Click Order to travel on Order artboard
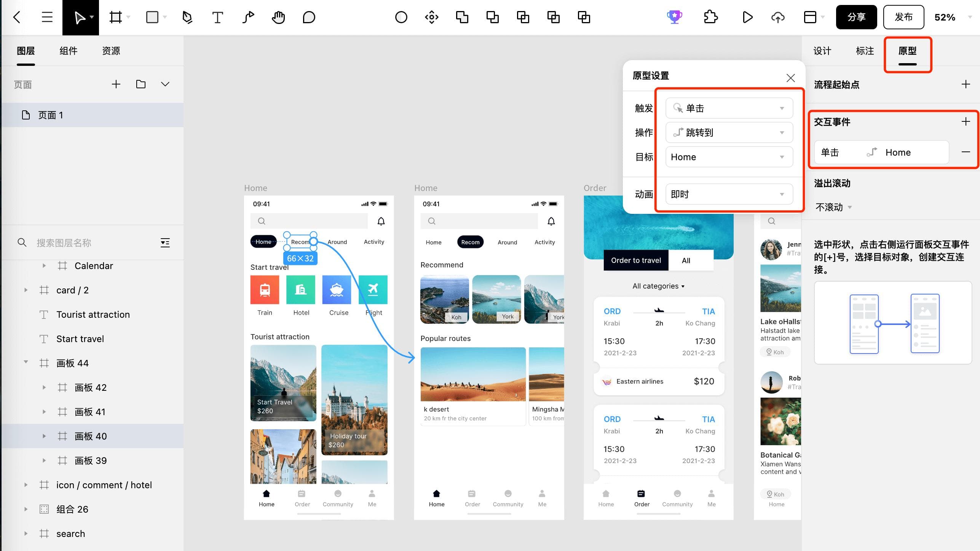Viewport: 980px width, 551px height. pyautogui.click(x=636, y=260)
